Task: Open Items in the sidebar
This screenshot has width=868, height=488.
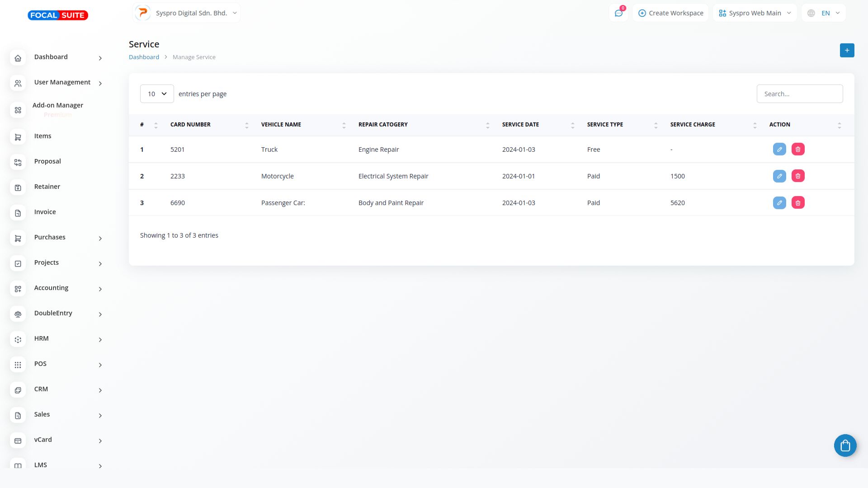Action: [43, 136]
